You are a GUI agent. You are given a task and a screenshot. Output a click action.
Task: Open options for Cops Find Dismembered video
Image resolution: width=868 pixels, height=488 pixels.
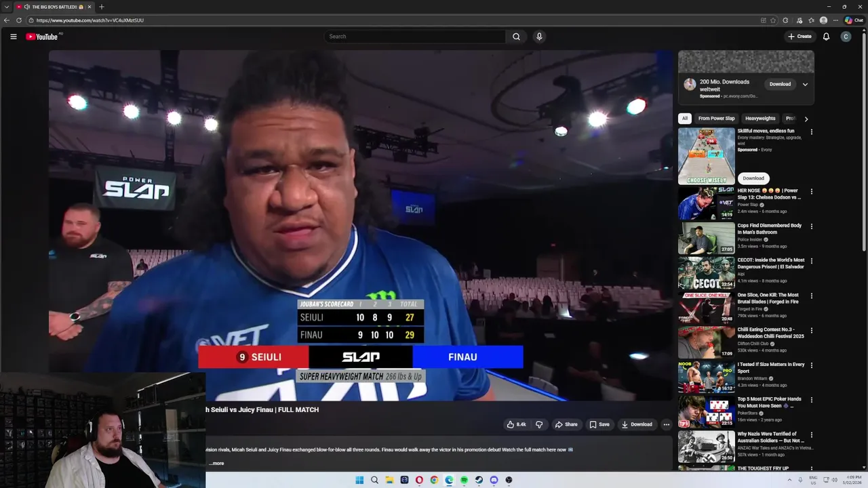[x=811, y=226]
